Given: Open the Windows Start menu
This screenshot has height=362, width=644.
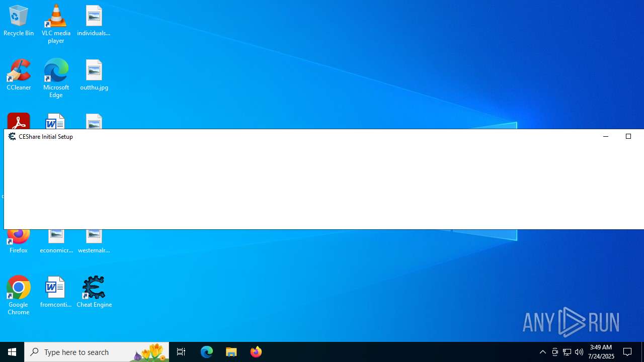Looking at the screenshot, I should tap(12, 352).
